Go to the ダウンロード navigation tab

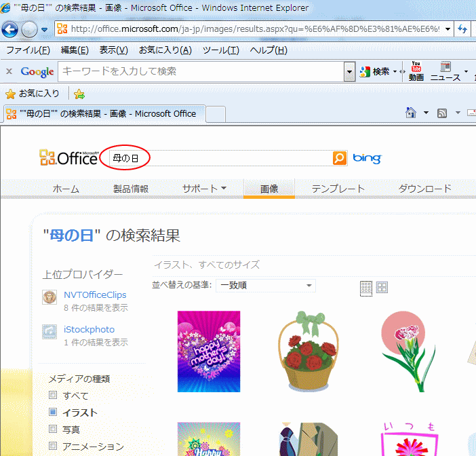[x=424, y=189]
